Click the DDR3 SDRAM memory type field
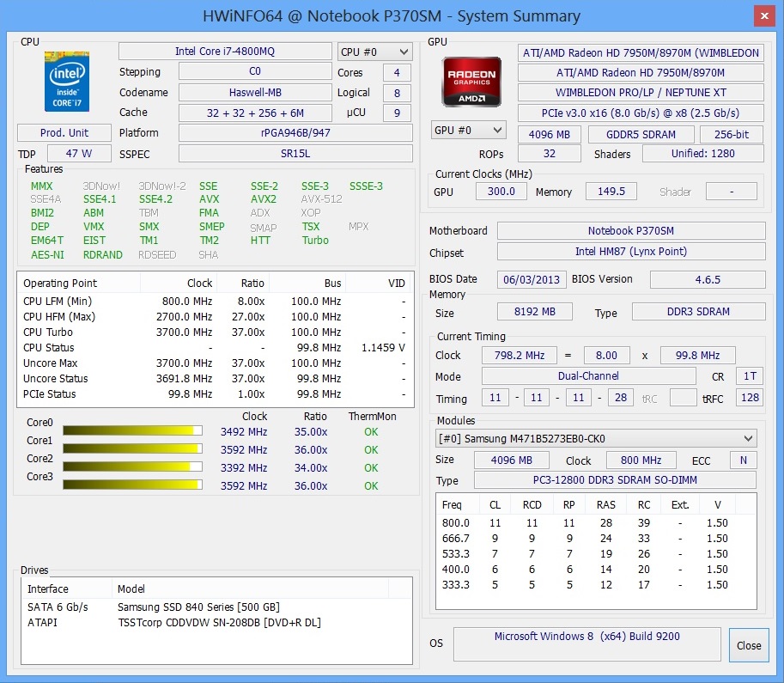 698,312
